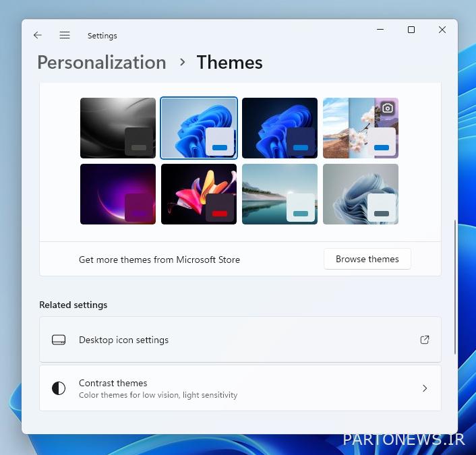Click the Contrast themes half-circle icon
Viewport: 476px width, 455px height.
click(59, 388)
